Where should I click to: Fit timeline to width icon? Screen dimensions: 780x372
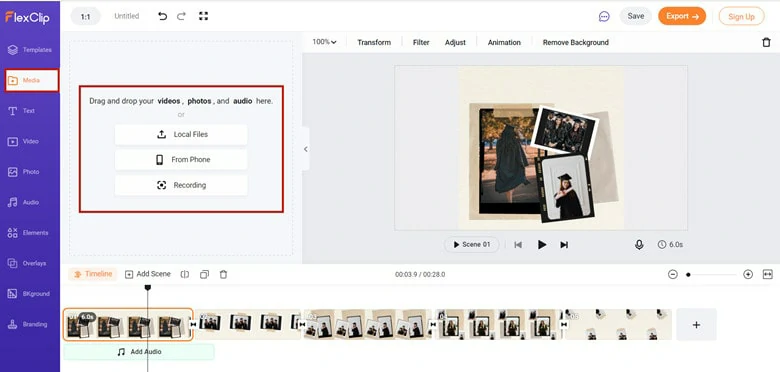(768, 274)
